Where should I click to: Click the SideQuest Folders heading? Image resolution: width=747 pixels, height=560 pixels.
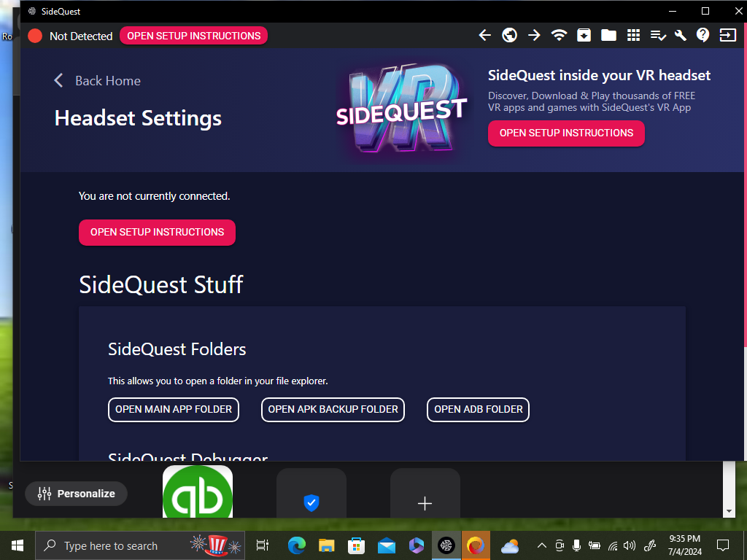(177, 349)
